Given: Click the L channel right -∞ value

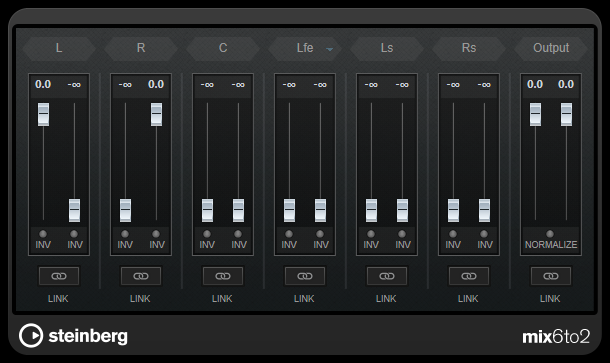Looking at the screenshot, I should click(74, 84).
